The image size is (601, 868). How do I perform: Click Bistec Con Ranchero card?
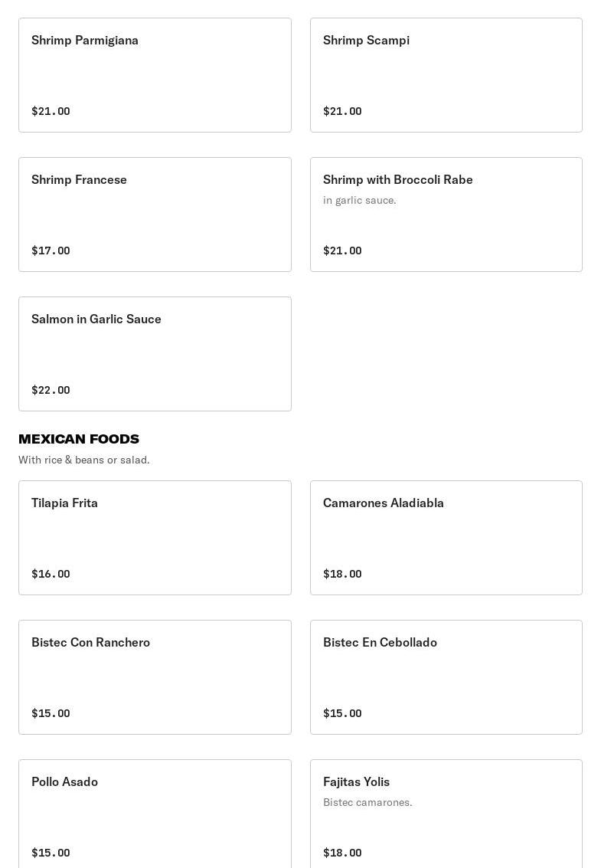point(155,677)
